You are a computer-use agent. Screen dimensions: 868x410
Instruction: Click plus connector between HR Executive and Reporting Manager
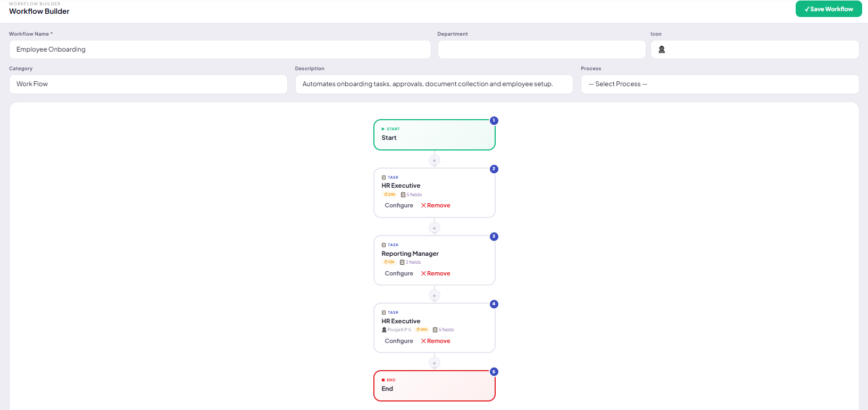coord(435,228)
